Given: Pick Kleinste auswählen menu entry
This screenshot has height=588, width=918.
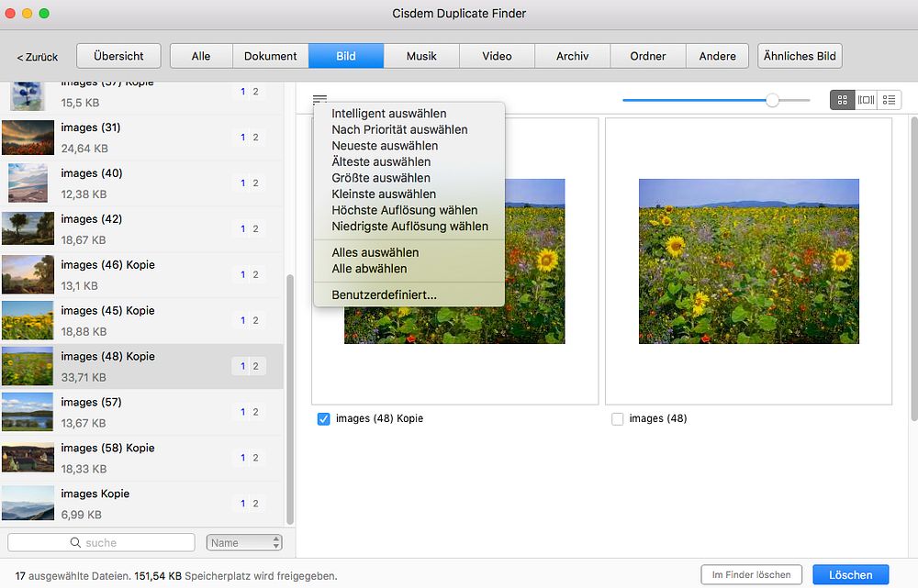Looking at the screenshot, I should (384, 194).
